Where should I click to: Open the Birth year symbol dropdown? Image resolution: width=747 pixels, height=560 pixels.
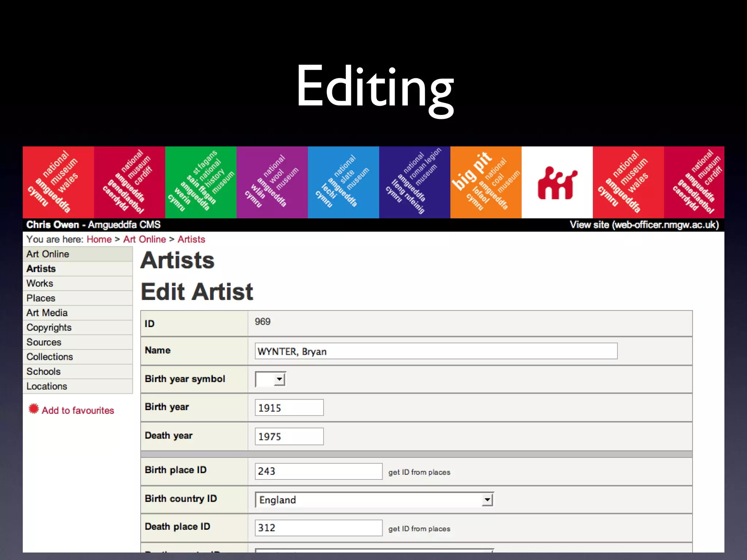click(x=270, y=379)
